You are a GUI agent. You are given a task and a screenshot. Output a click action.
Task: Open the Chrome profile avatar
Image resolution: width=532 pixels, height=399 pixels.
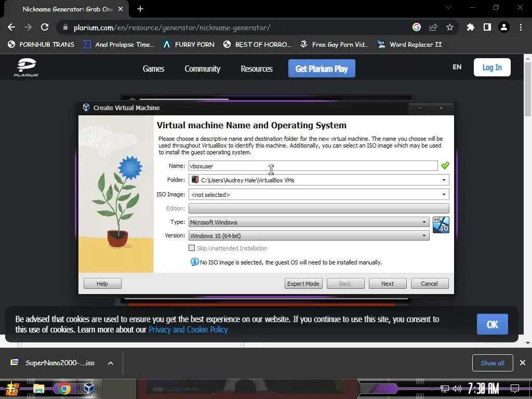coord(504,27)
